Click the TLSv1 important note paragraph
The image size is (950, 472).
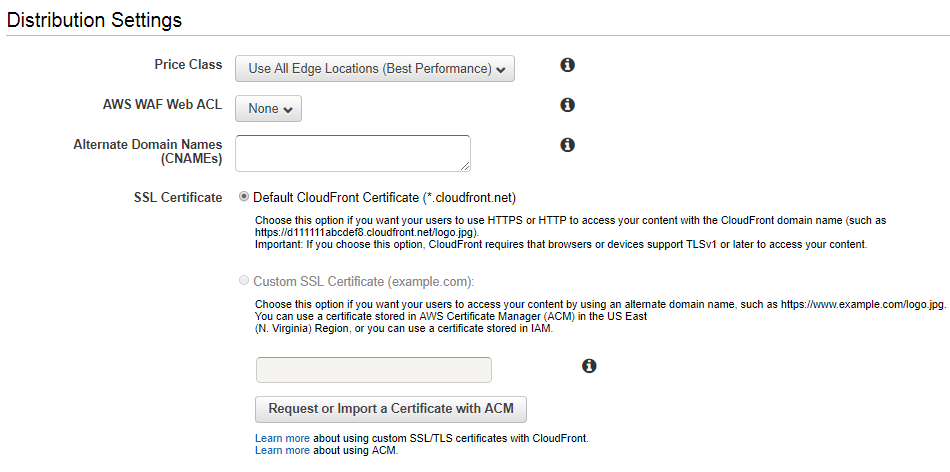(x=562, y=245)
